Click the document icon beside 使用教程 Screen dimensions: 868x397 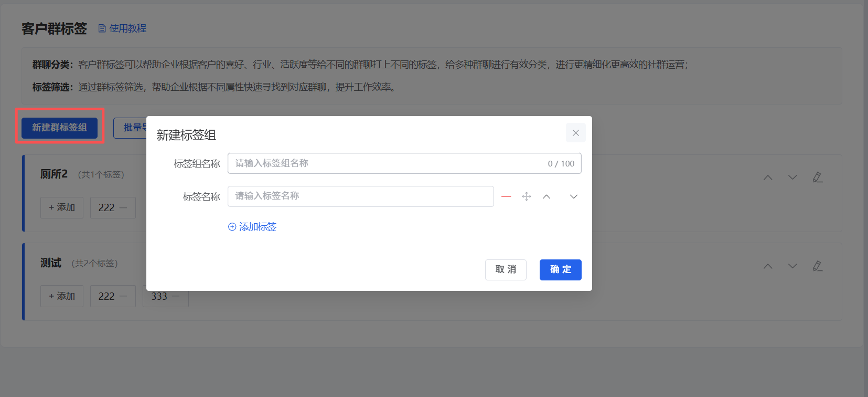click(102, 28)
